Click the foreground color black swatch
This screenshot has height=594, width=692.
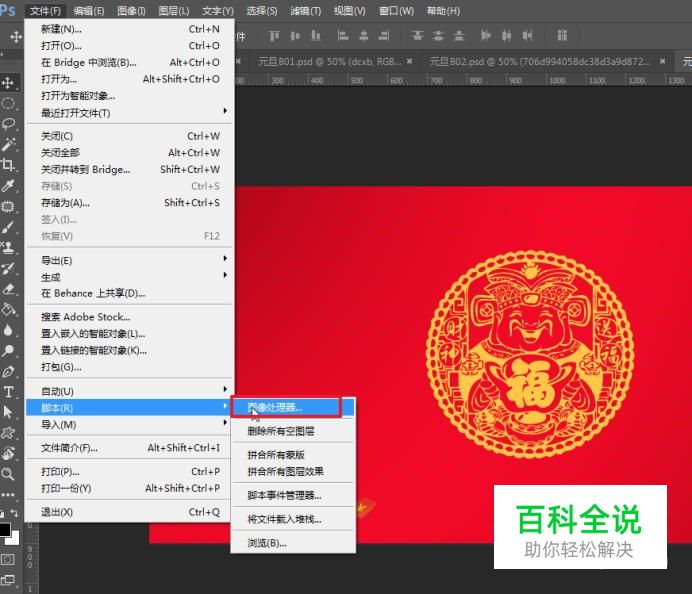pos(4,529)
